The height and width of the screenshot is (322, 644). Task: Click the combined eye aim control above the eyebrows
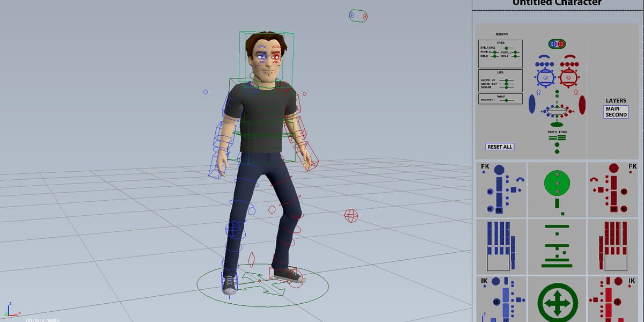pos(557,44)
